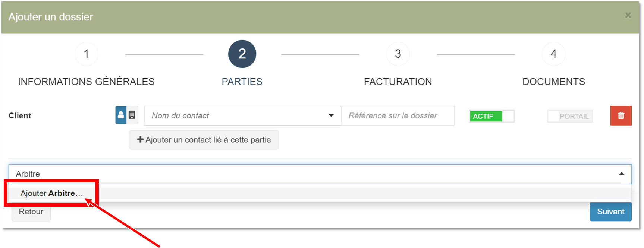
Task: Close the Ajouter un dossier dialog
Action: 628,15
